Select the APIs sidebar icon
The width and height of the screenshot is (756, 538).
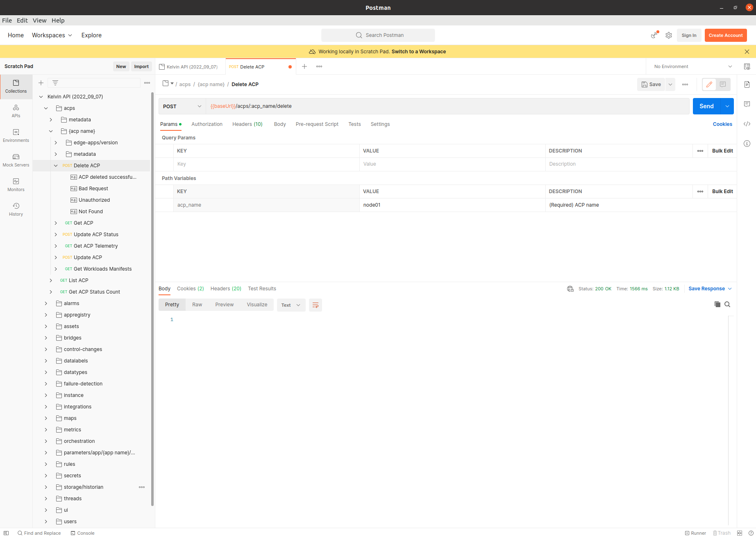point(16,110)
